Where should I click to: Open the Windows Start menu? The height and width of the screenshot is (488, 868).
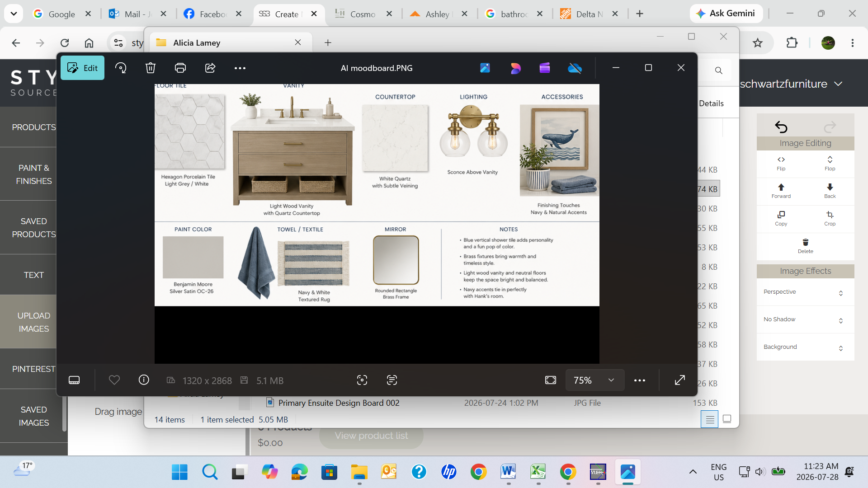pos(179,472)
